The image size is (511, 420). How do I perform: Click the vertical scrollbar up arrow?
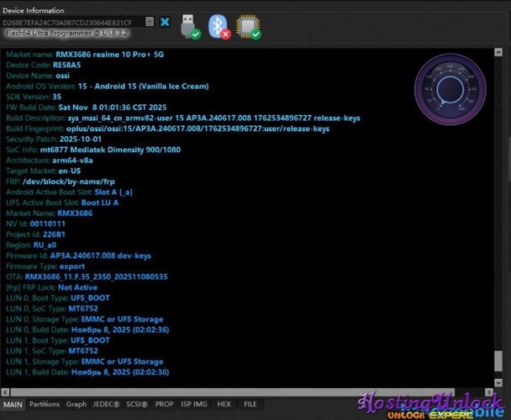(498, 52)
